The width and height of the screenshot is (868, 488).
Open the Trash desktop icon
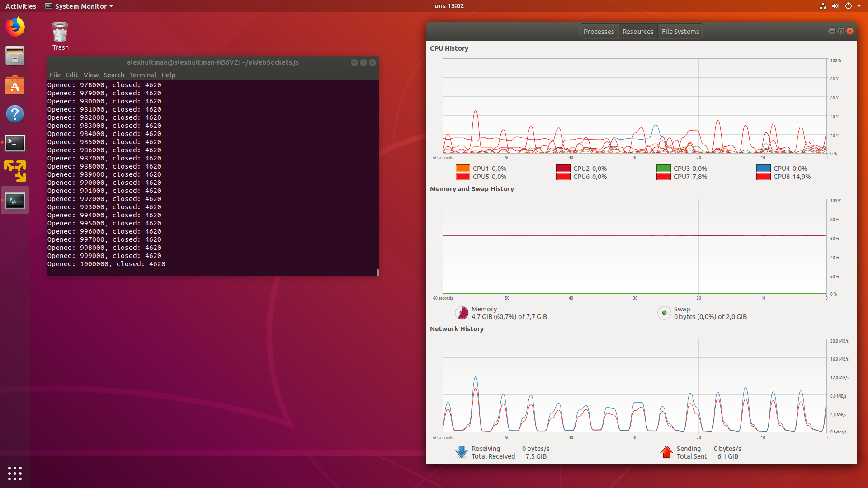[60, 36]
